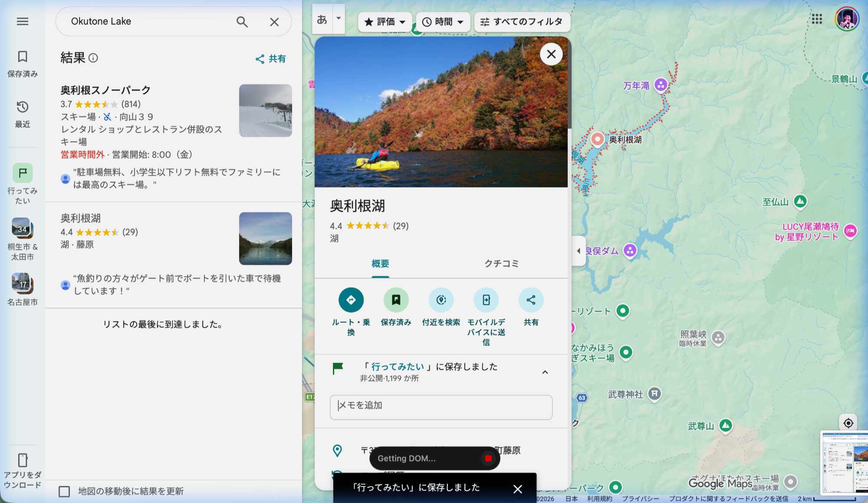The width and height of the screenshot is (868, 503).
Task: Click the モバイルデバイスに送信 send icon
Action: (x=486, y=300)
